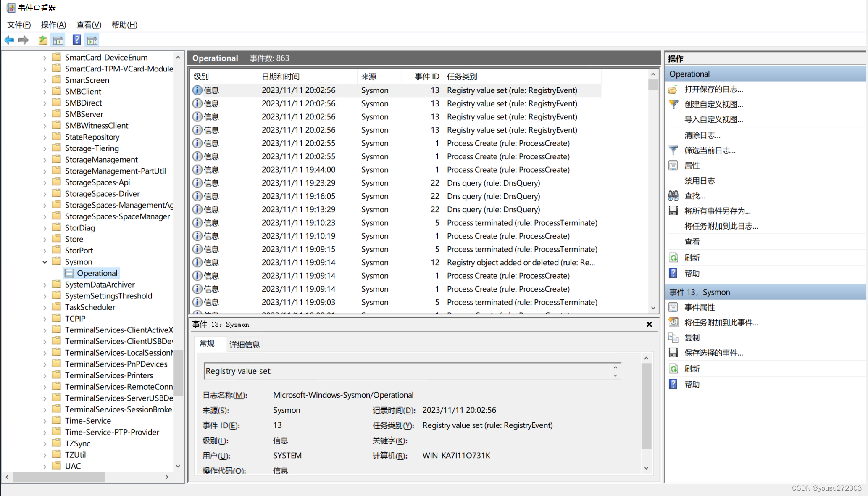Collapse the Sysmon tree folder
868x496 pixels.
[x=45, y=262]
